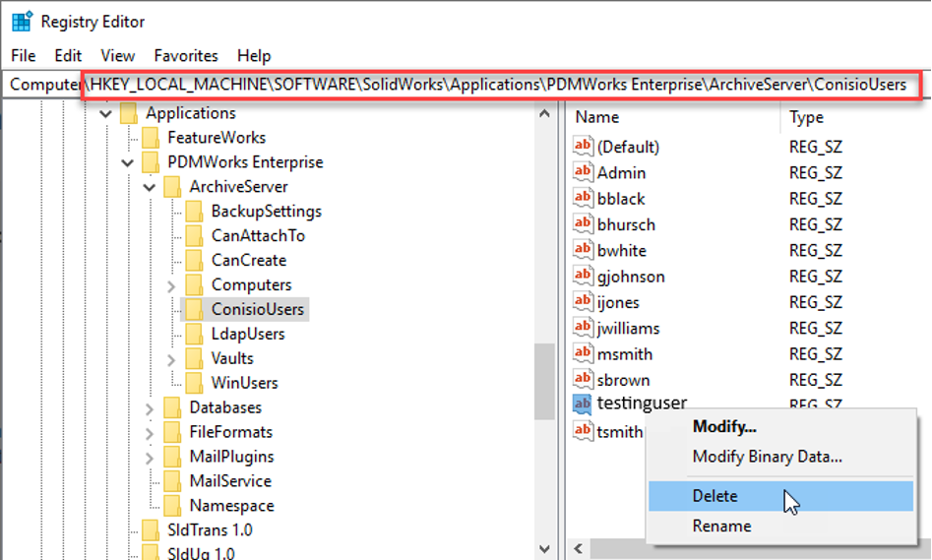Collapse the Applications tree node

[x=106, y=114]
